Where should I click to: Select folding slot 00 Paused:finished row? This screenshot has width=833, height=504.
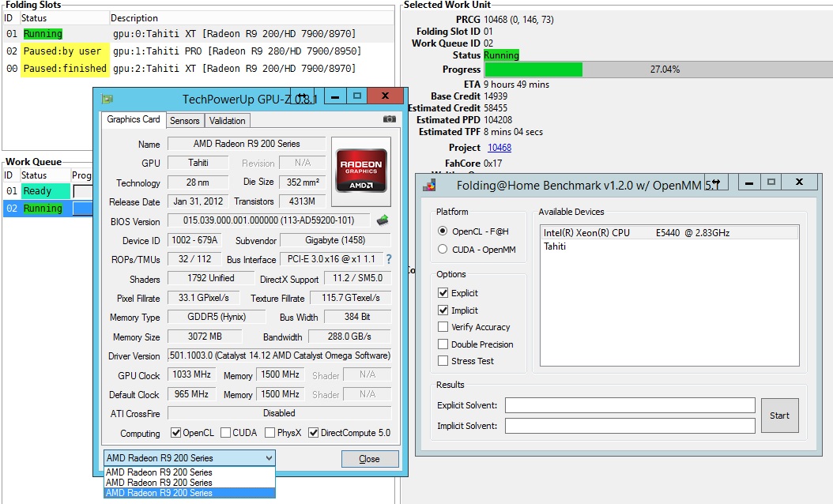point(198,69)
